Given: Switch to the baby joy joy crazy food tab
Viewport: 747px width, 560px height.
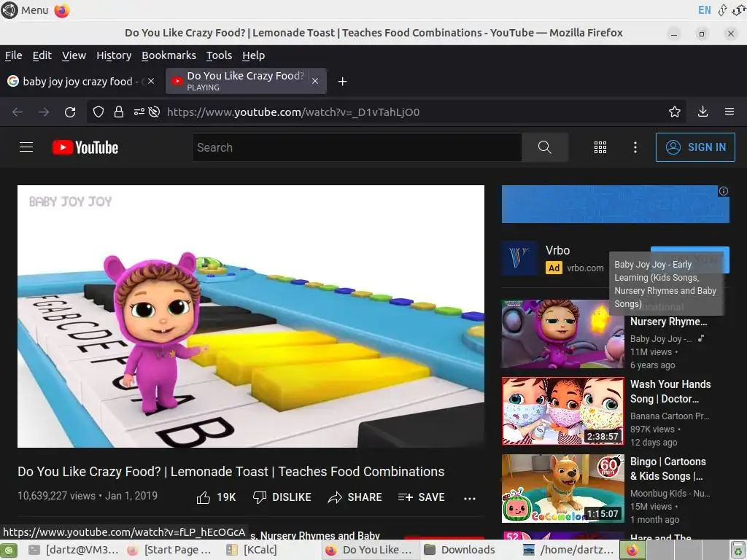Looking at the screenshot, I should (x=81, y=82).
